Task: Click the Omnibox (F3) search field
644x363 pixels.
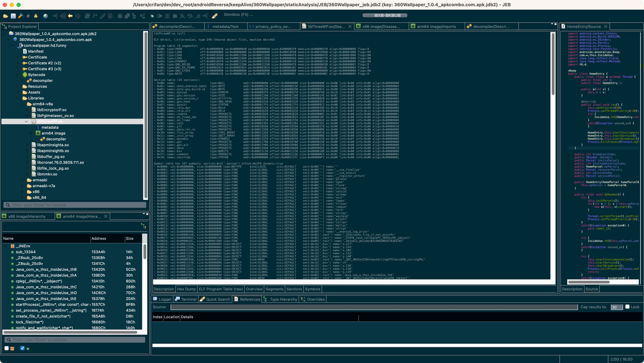Action: (238, 15)
